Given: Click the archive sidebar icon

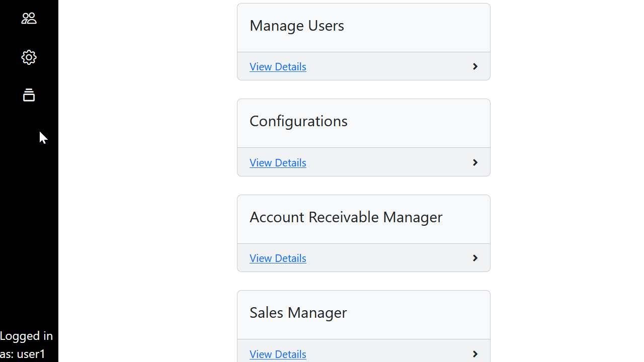Looking at the screenshot, I should [29, 95].
